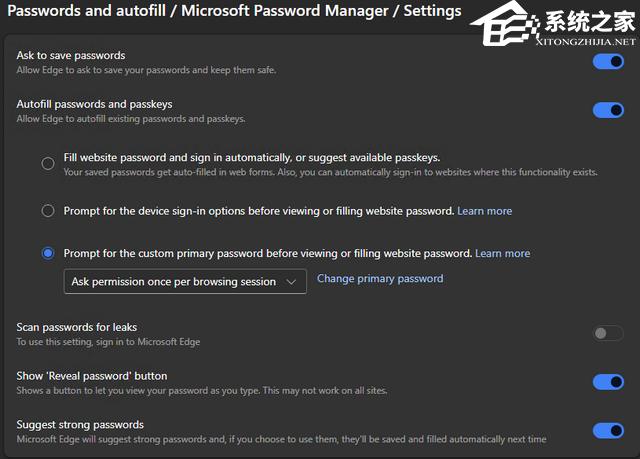640x459 pixels.
Task: Toggle the Scan passwords for leaks switch
Action: click(x=608, y=333)
